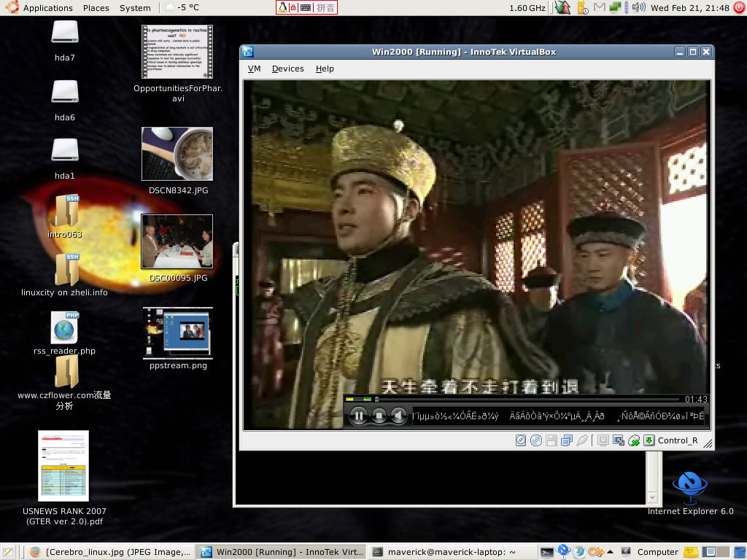Open the Devices menu in VirtualBox
Image resolution: width=747 pixels, height=560 pixels.
[287, 69]
